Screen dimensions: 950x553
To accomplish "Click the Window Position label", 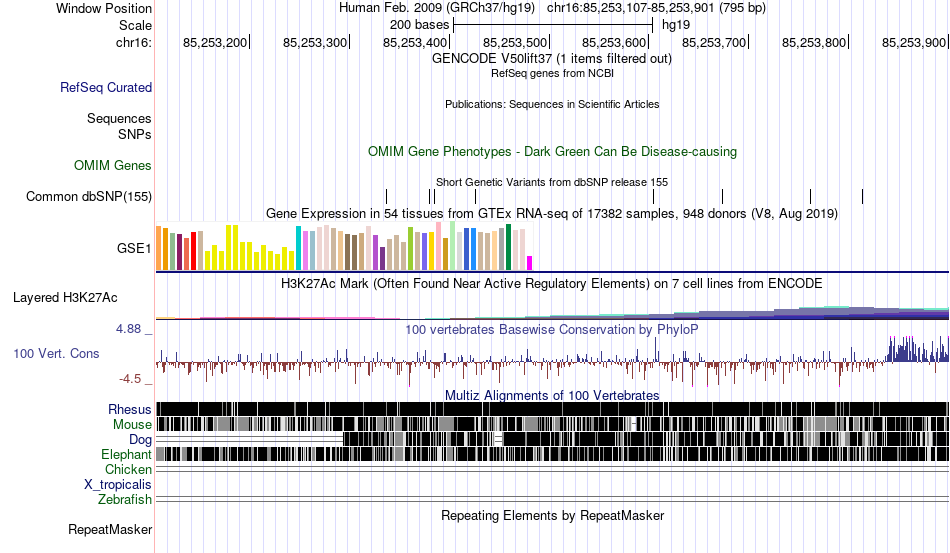I will 104,8.
